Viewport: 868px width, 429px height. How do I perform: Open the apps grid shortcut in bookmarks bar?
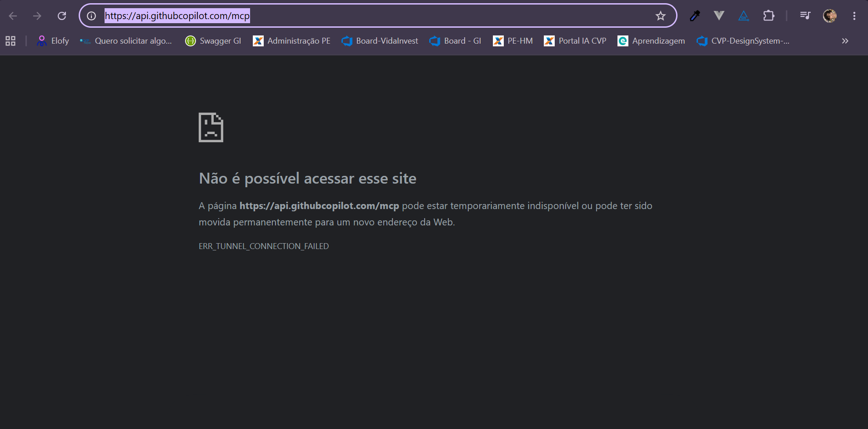point(10,41)
